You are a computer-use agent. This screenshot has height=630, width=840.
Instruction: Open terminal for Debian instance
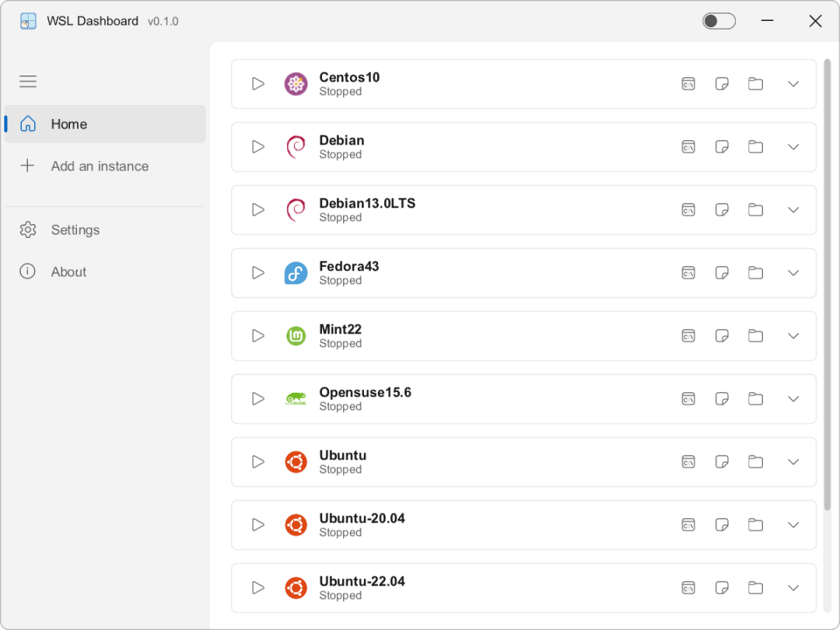coord(688,147)
